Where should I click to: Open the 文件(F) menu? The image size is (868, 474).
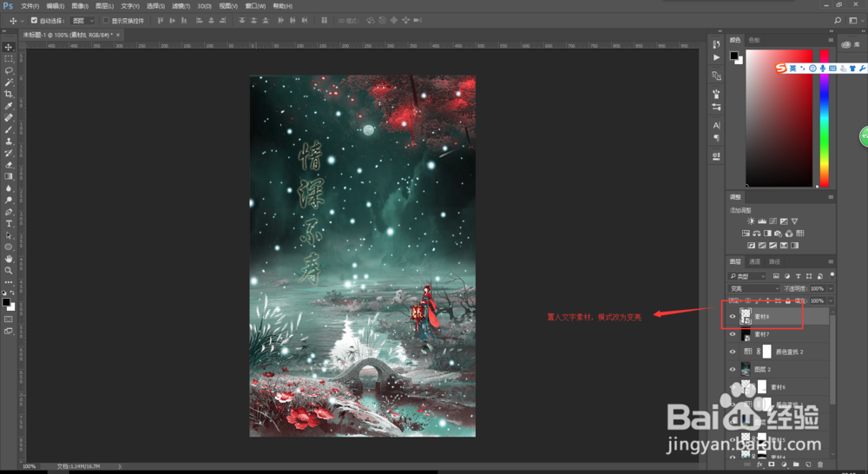30,6
